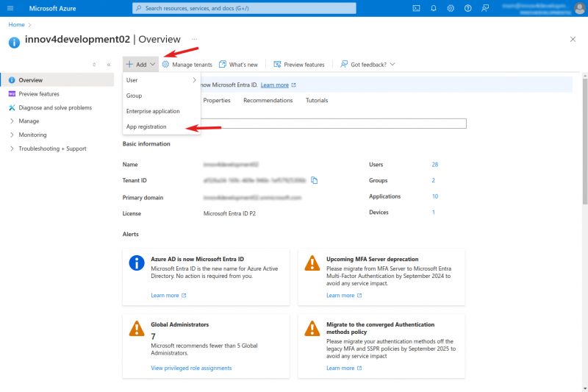The height and width of the screenshot is (392, 588).
Task: Click the MFA Server deprecation warning icon
Action: point(312,263)
